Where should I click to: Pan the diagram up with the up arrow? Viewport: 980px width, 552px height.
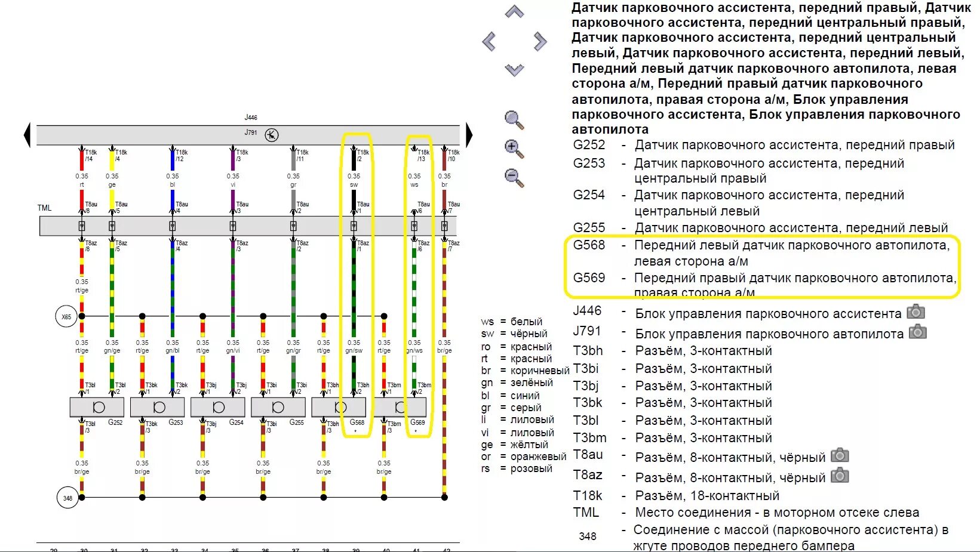pos(514,12)
